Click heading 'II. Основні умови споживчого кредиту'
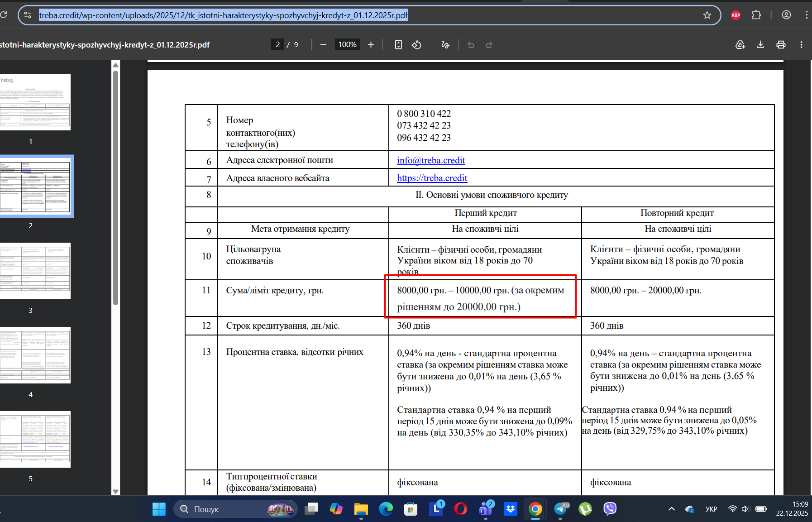Image resolution: width=812 pixels, height=522 pixels. 492,195
